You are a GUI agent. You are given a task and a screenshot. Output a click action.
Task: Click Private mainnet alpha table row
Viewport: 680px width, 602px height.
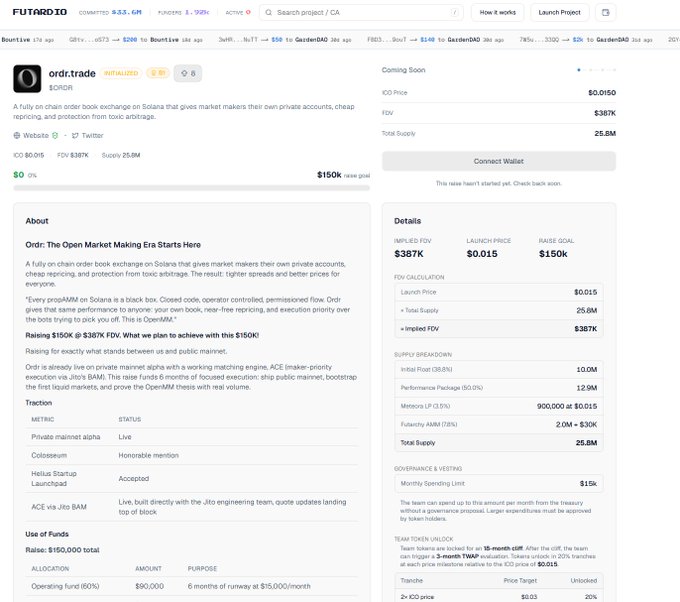coord(192,437)
